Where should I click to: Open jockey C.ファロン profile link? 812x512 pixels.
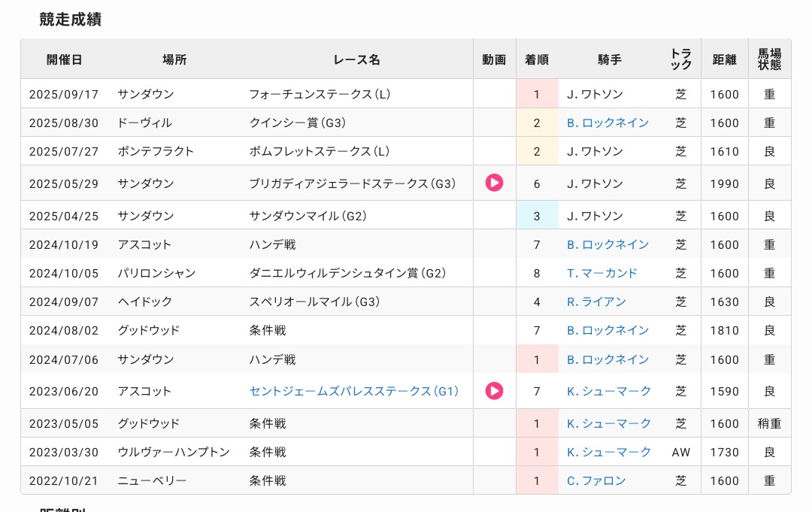(596, 480)
